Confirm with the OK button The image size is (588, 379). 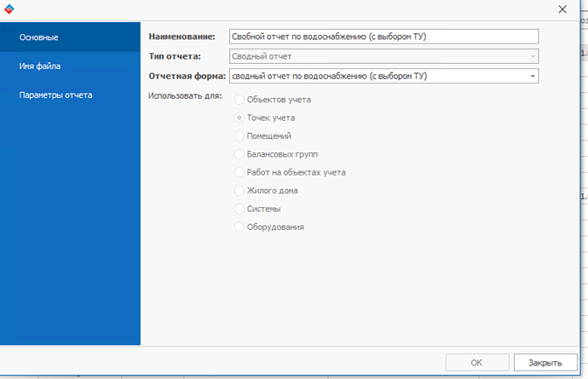point(477,363)
